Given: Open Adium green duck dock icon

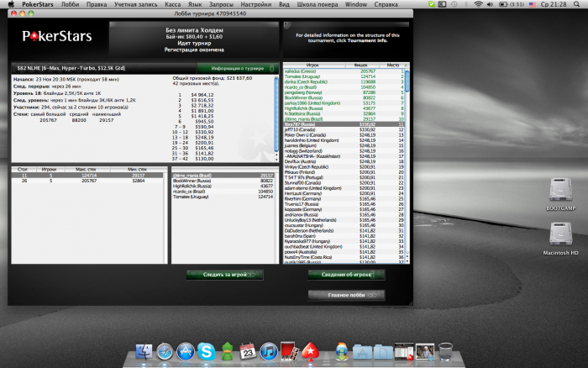Looking at the screenshot, I should coord(227,352).
